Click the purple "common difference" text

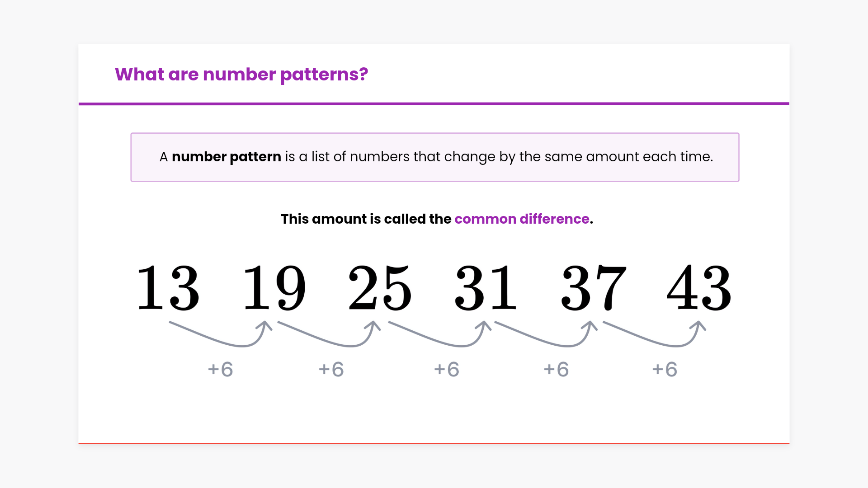522,219
